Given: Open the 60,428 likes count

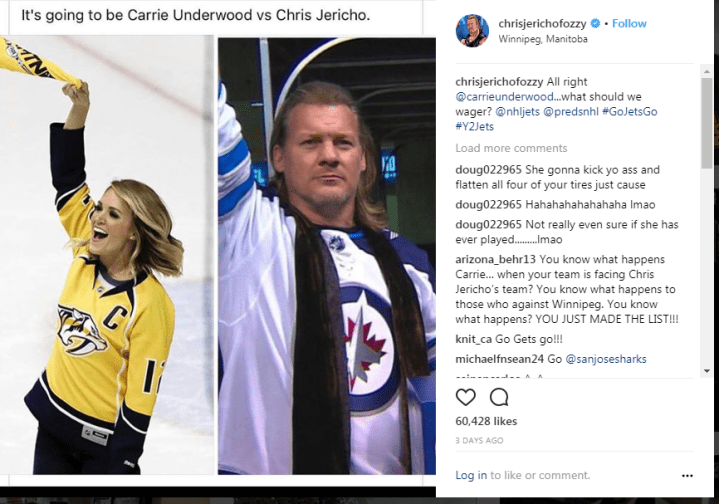Looking at the screenshot, I should 486,421.
